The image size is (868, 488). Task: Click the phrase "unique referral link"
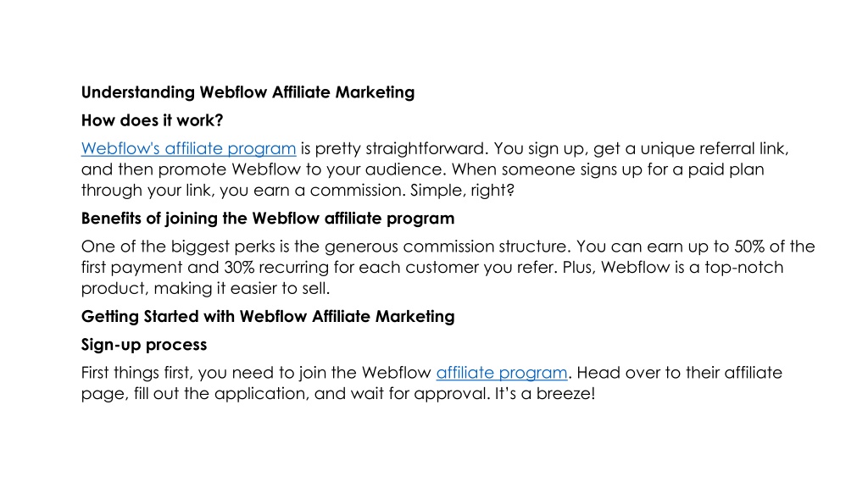coord(712,149)
